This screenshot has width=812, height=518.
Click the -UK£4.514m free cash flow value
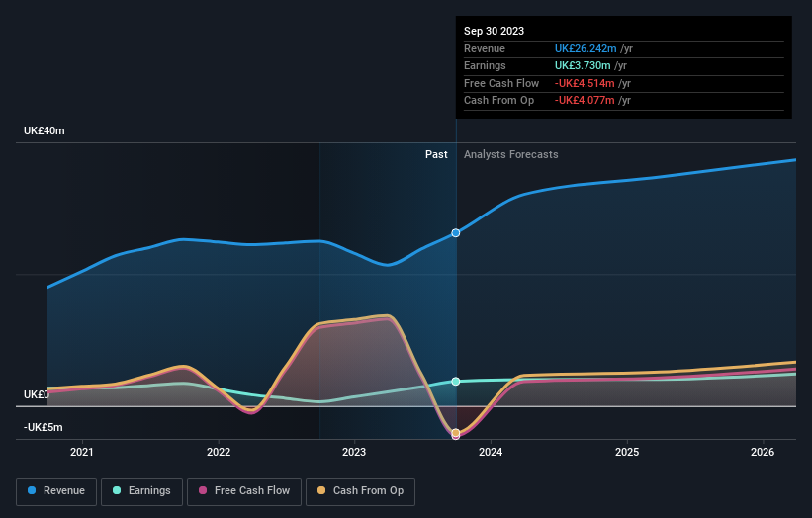coord(585,83)
